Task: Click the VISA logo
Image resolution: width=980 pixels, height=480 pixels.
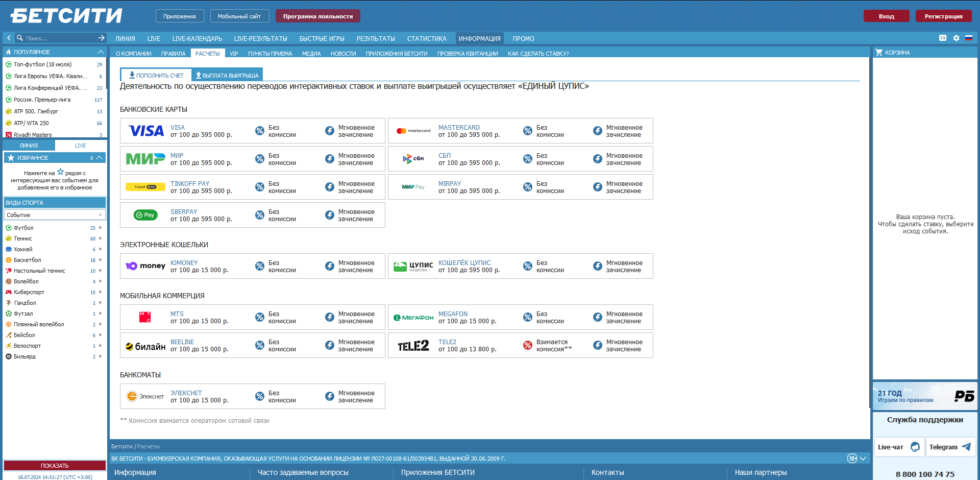Action: 146,131
